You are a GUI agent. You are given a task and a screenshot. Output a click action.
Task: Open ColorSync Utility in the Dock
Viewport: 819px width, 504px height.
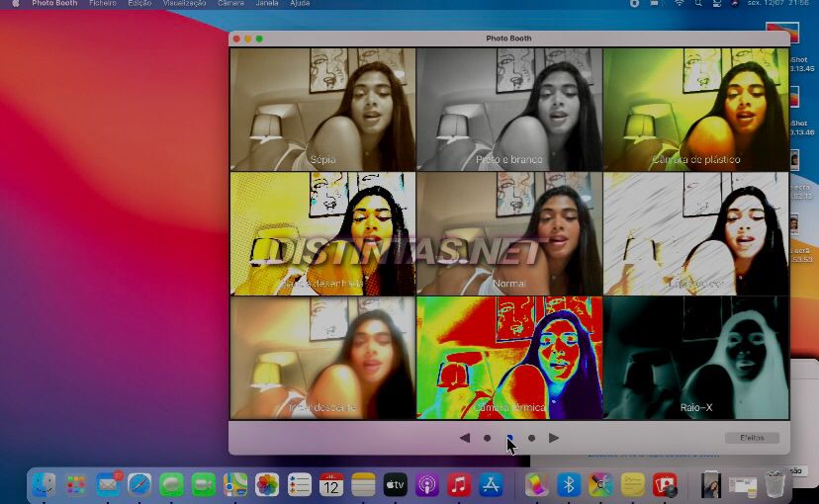[600, 484]
